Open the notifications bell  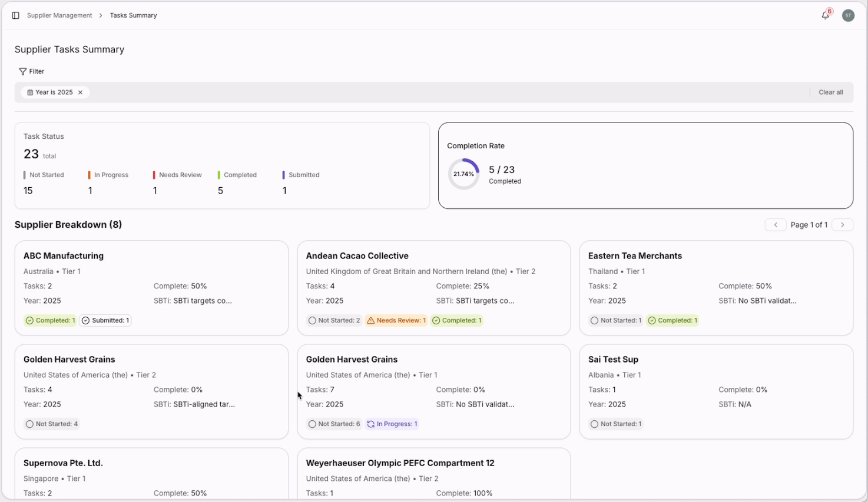(826, 15)
